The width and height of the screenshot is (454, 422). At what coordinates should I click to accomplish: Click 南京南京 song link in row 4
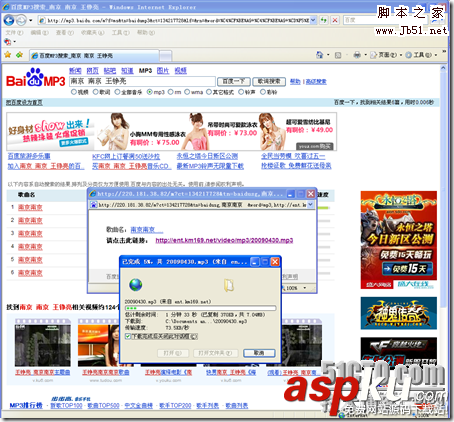click(30, 247)
